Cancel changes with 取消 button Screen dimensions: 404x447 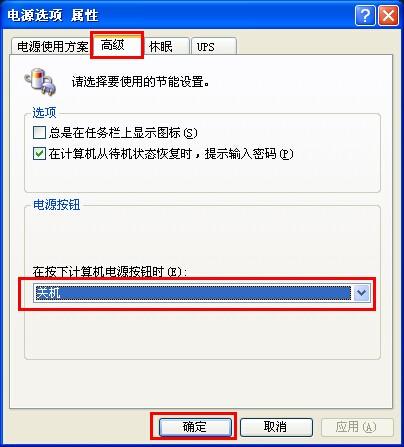[x=276, y=427]
